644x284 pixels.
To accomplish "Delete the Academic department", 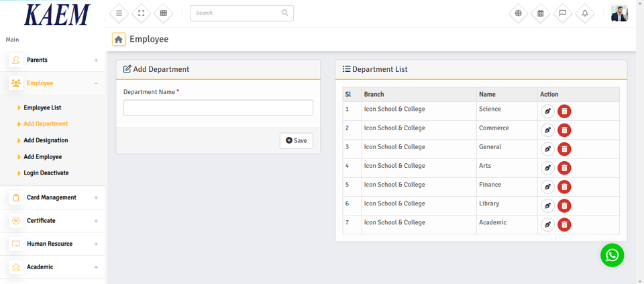I will [x=564, y=224].
